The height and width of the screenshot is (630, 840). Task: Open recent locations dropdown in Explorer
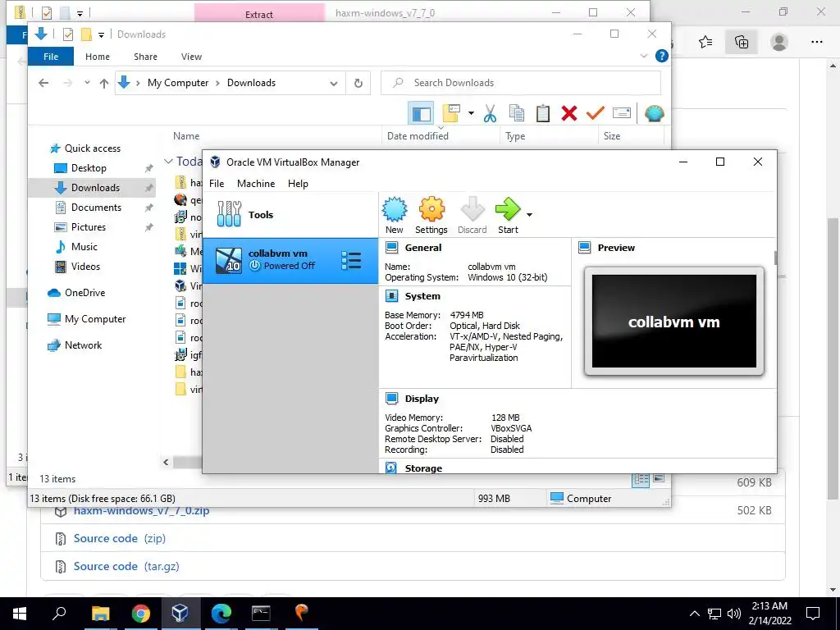click(87, 83)
